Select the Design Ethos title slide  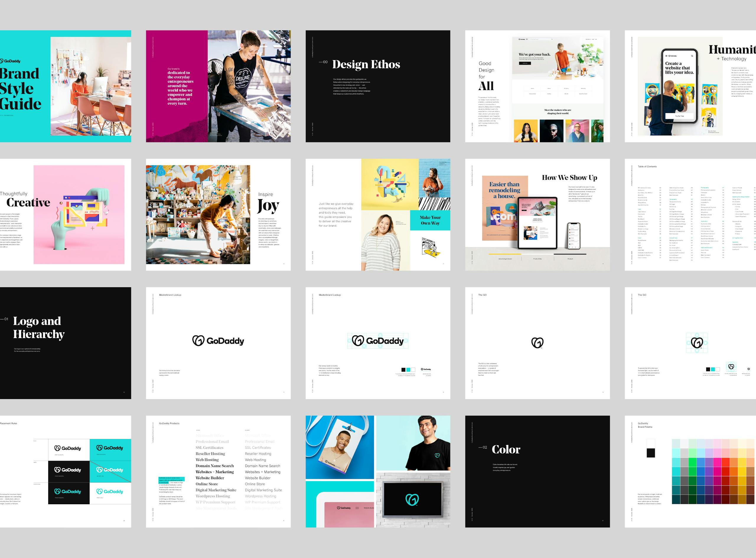tap(378, 86)
